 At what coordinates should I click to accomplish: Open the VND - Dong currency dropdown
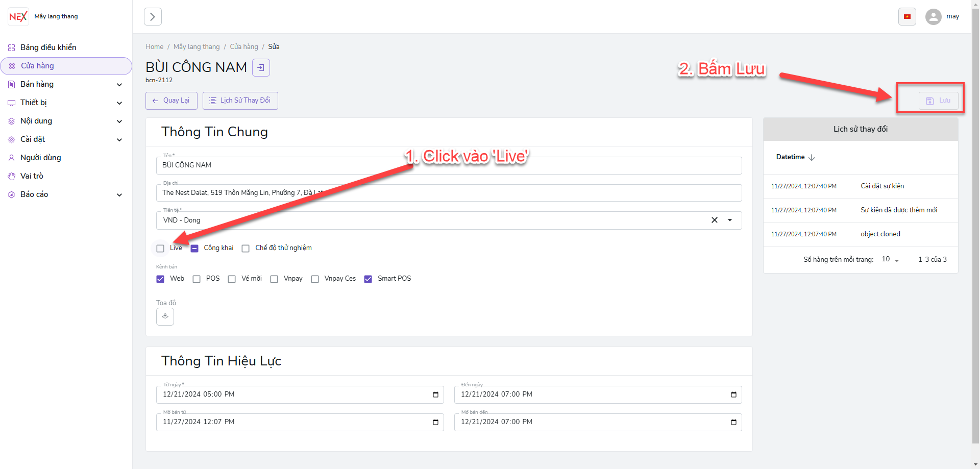point(730,220)
